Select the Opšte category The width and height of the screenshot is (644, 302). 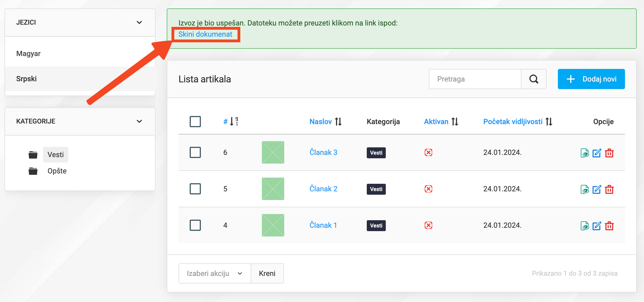[57, 171]
